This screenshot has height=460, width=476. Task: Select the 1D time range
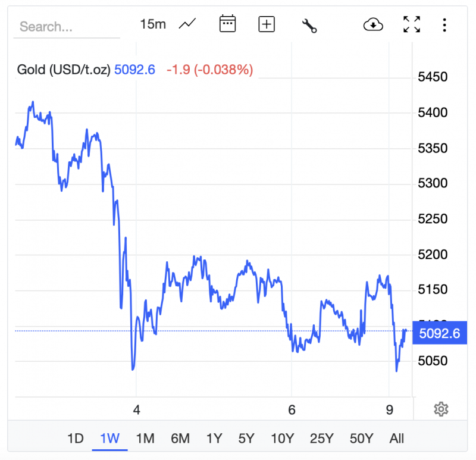76,439
